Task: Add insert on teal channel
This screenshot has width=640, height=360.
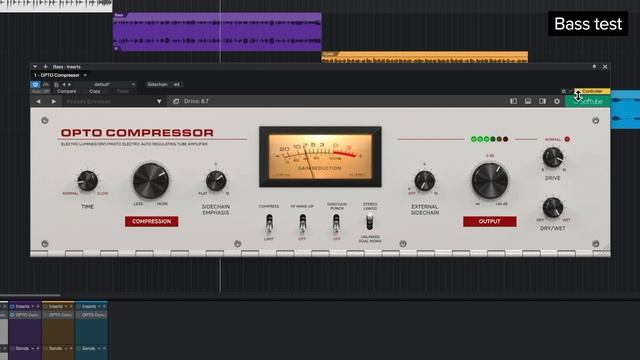Action: coord(104,306)
